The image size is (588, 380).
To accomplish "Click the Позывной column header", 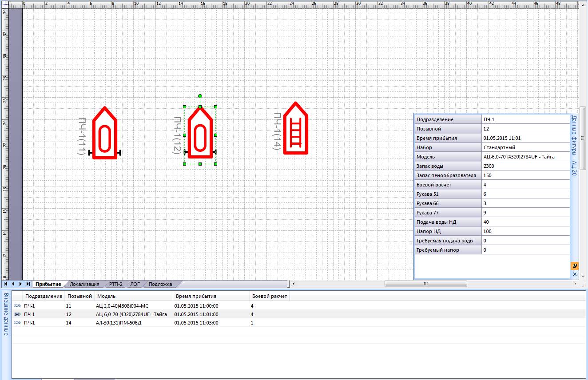I will (x=79, y=296).
